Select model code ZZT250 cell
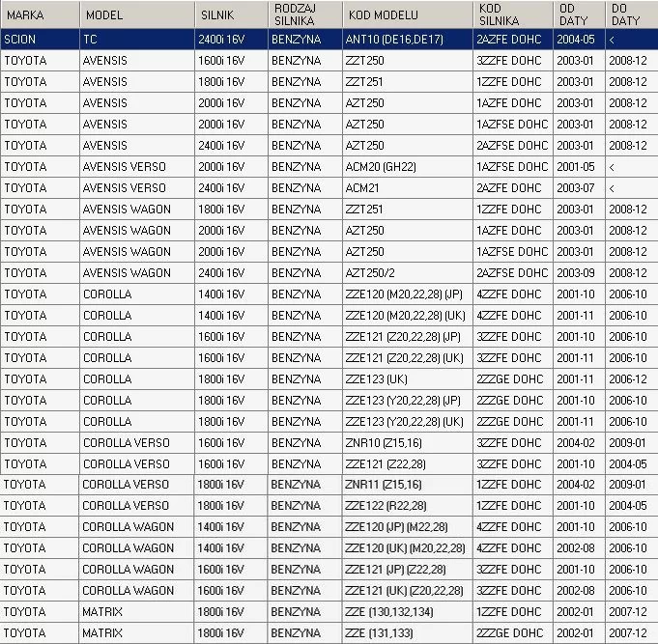This screenshot has width=658, height=644. [408, 61]
